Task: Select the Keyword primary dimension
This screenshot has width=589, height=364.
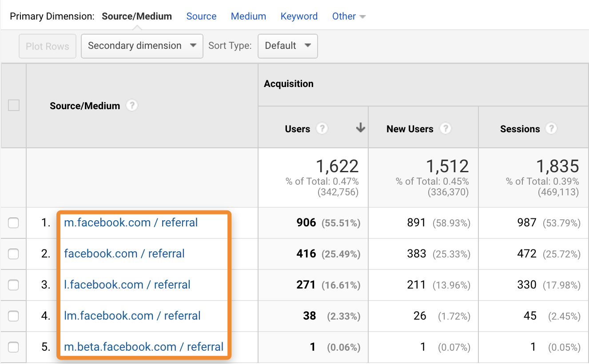Action: pyautogui.click(x=299, y=16)
